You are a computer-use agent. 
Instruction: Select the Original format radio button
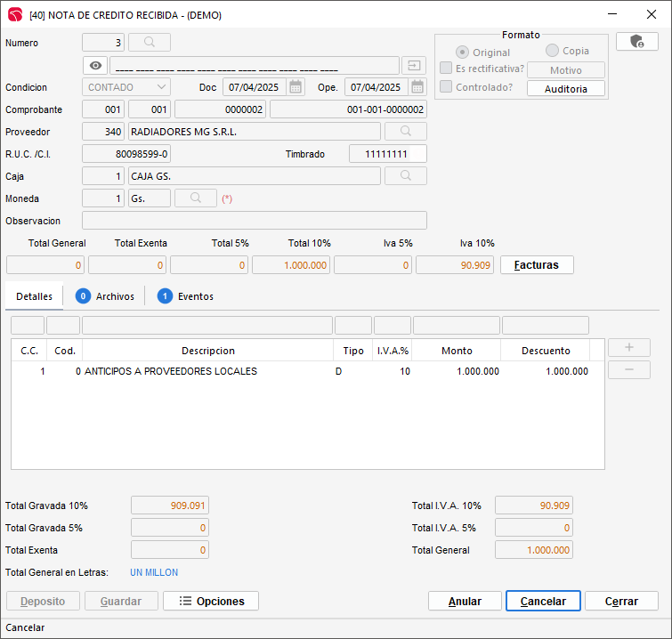coord(463,53)
